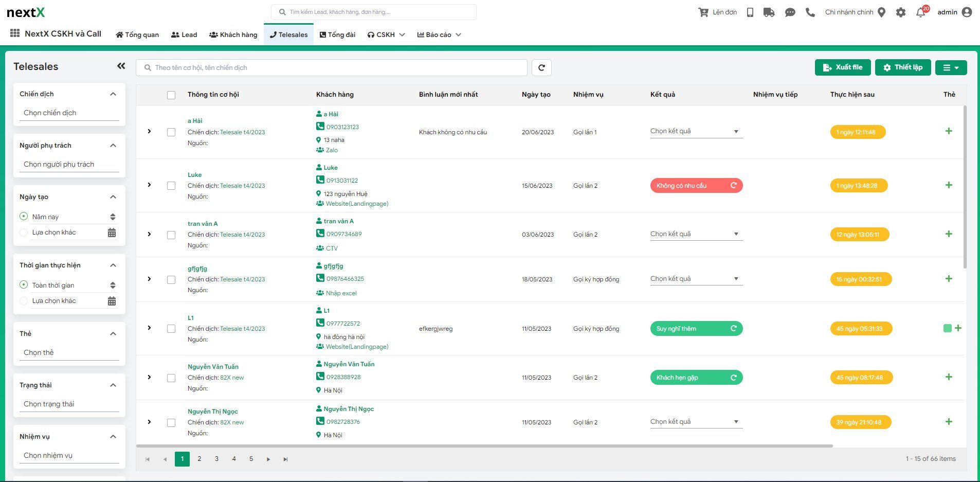
Task: Open the Chọn kết quả dropdown for tran văn A
Action: (x=696, y=234)
